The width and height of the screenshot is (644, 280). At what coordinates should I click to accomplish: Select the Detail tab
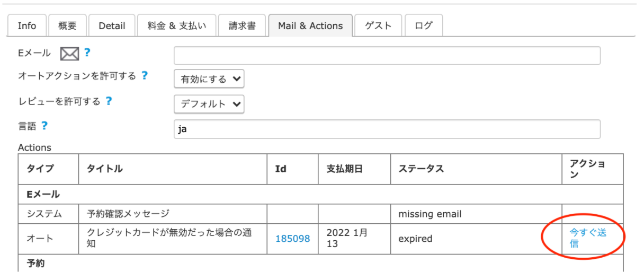(x=111, y=25)
